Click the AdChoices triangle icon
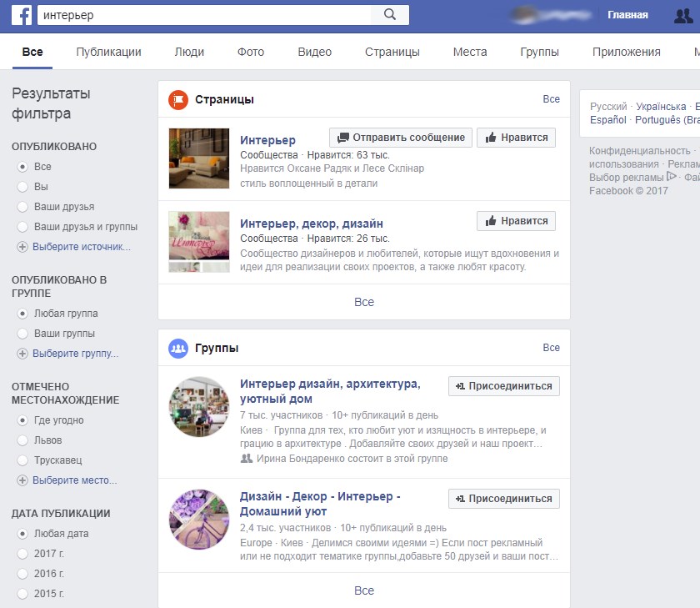The width and height of the screenshot is (700, 608). (671, 177)
